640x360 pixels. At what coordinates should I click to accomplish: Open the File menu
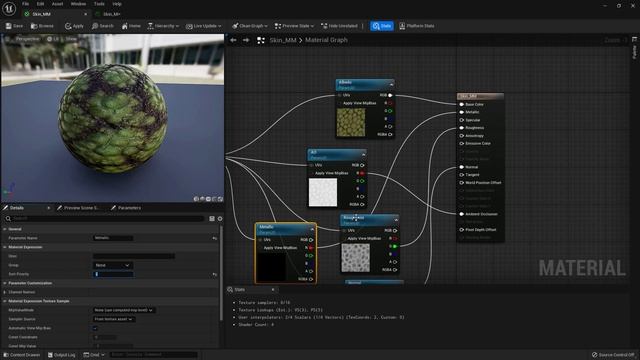pos(25,4)
